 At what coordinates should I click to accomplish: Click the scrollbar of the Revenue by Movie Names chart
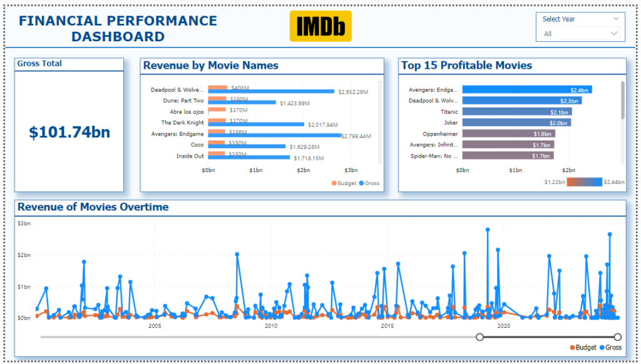coord(380,123)
